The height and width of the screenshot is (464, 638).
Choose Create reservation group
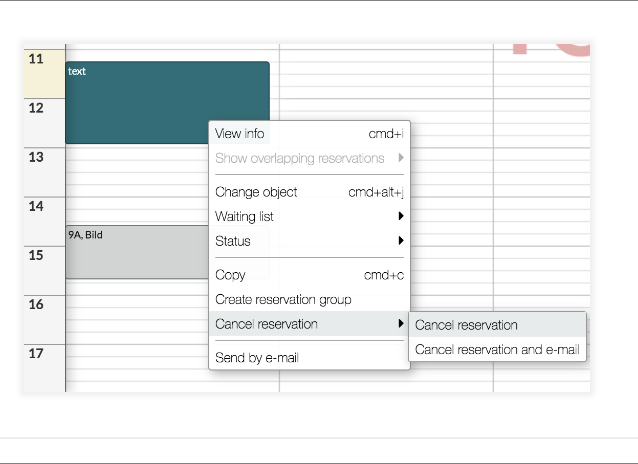tap(309, 300)
